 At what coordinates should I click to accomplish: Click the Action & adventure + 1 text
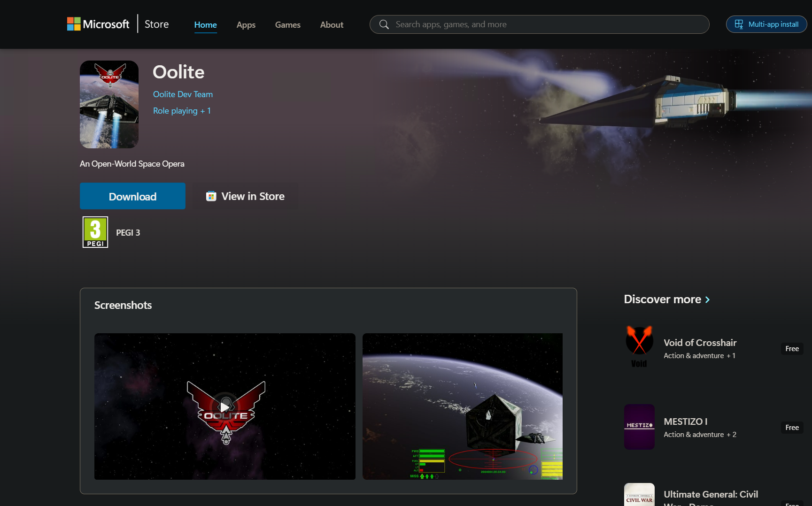(x=699, y=356)
